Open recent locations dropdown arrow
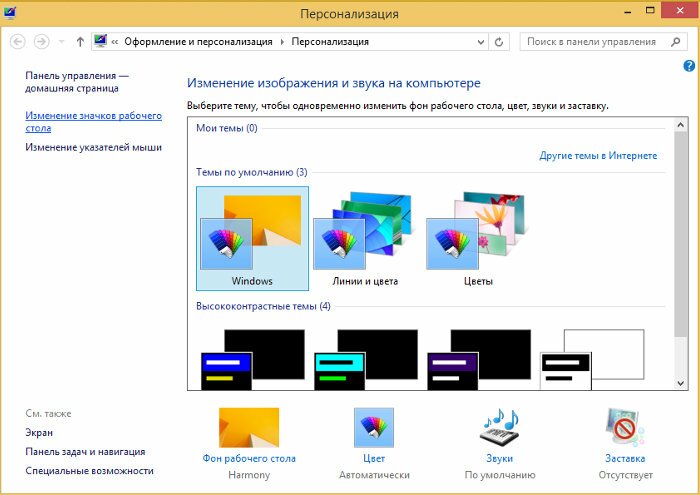Viewport: 700px width, 495px height. (62, 42)
